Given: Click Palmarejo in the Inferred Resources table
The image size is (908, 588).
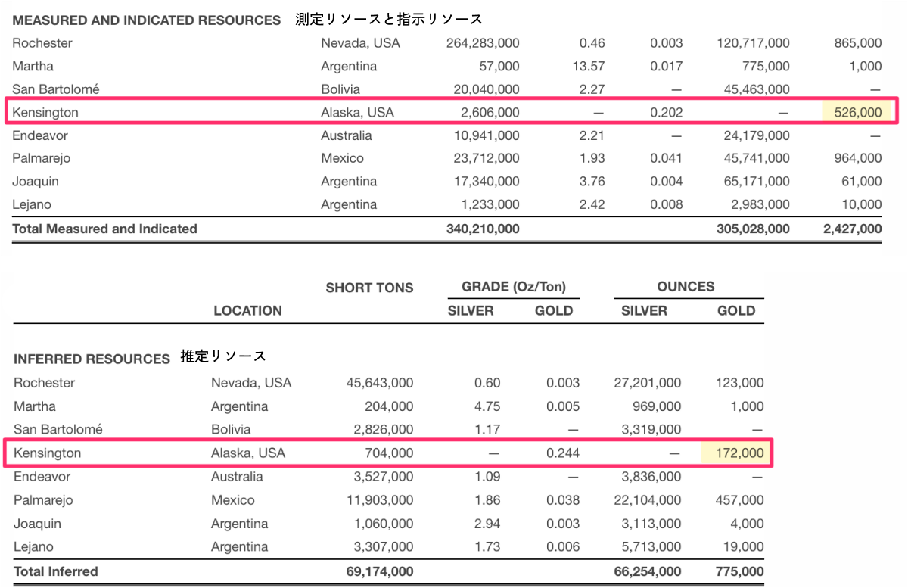Looking at the screenshot, I should pos(44,500).
